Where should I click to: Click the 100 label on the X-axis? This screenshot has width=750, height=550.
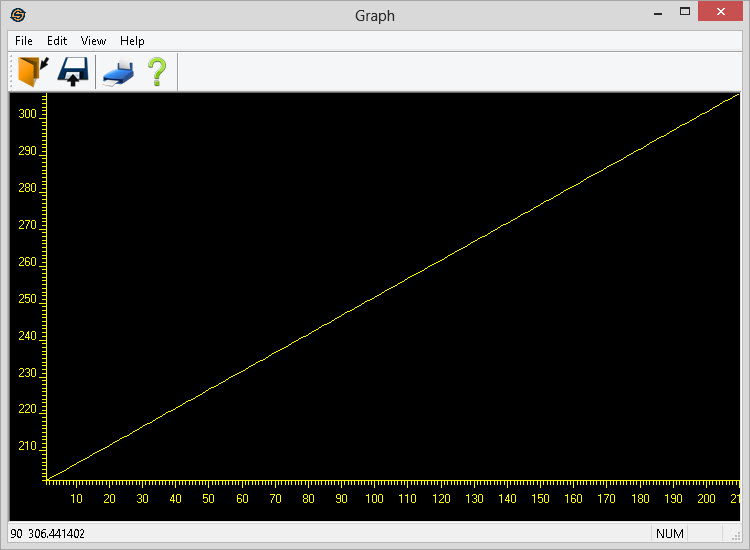(374, 499)
